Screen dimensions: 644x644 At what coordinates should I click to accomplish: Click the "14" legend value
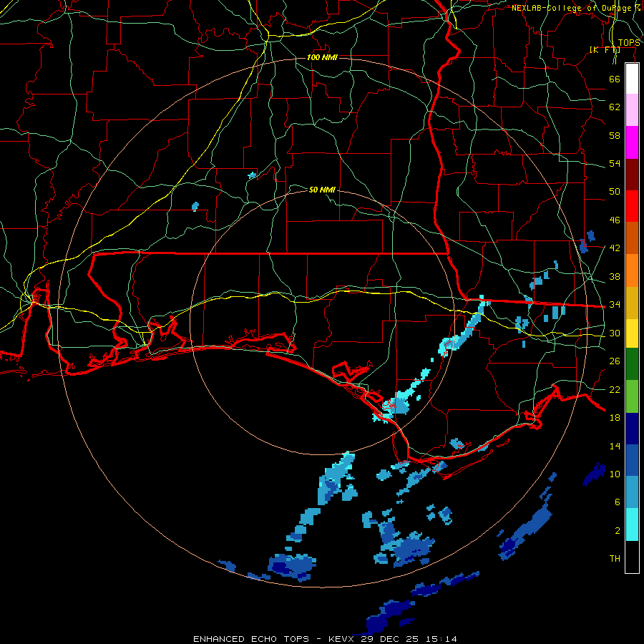click(615, 446)
